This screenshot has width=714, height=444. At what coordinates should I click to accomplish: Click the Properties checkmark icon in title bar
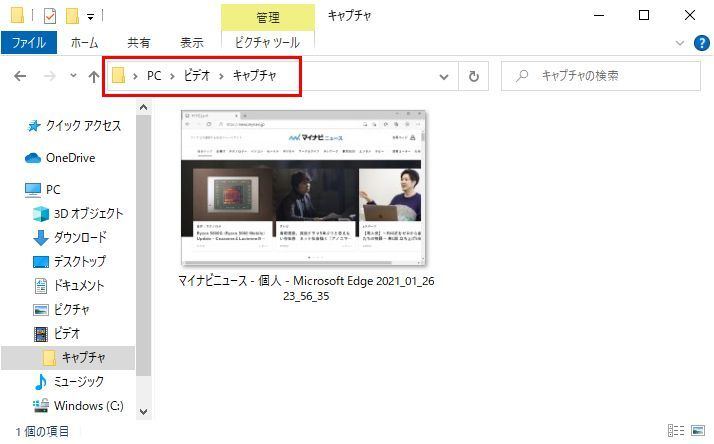click(50, 16)
